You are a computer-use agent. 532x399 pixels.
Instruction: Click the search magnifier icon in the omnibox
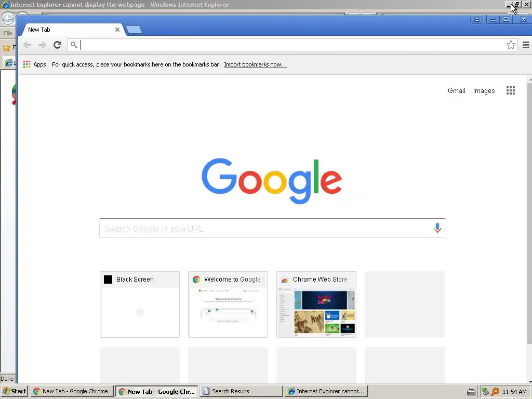click(74, 45)
